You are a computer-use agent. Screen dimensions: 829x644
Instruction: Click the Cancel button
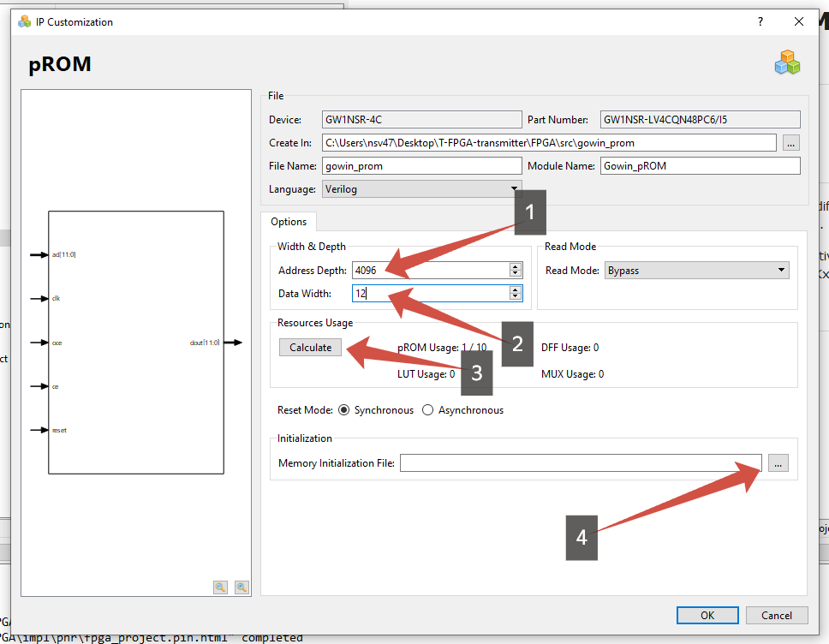[777, 616]
